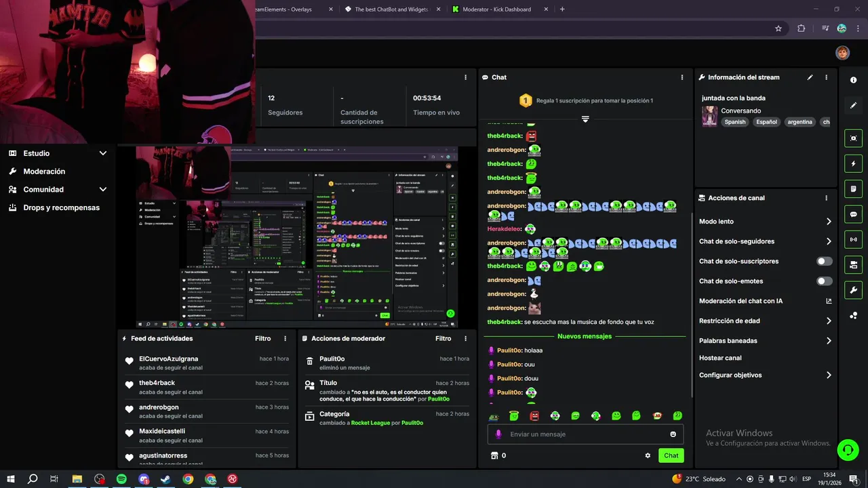Click the Enviar un mensaje input field

click(x=585, y=434)
